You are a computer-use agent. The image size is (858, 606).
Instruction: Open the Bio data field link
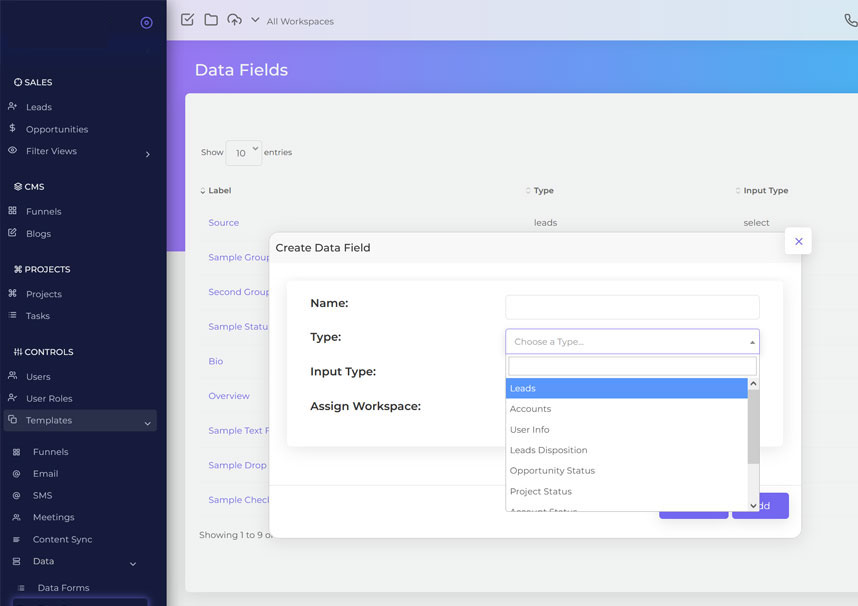point(215,361)
